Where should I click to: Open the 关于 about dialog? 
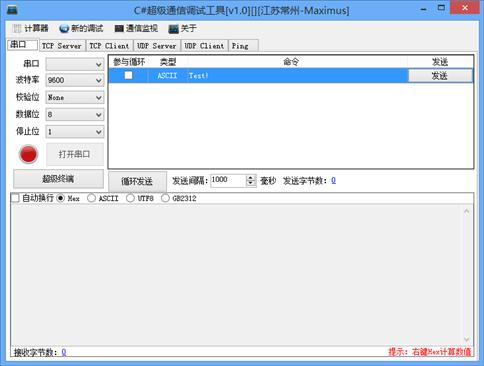tap(182, 28)
